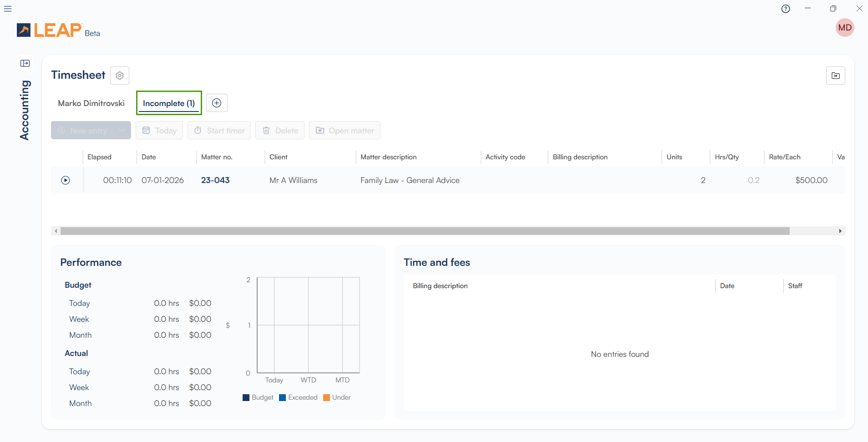Open the MD user avatar
This screenshot has height=442, width=868.
(844, 28)
